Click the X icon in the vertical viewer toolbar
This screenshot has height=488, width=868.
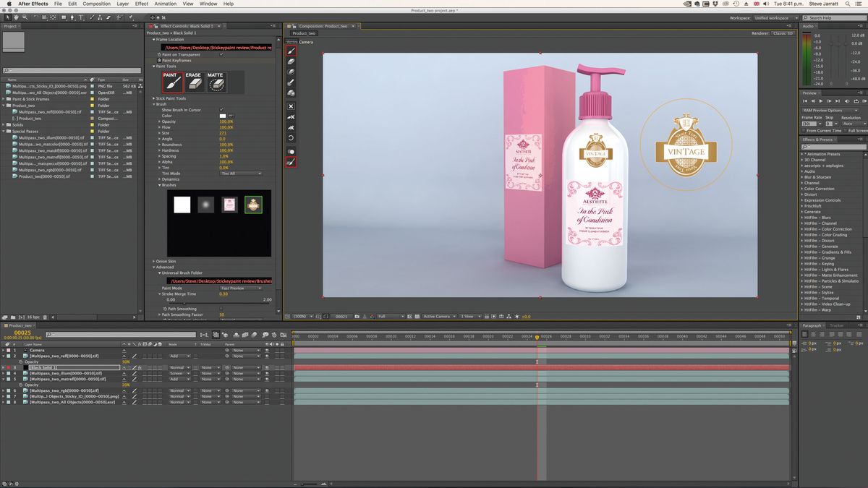pos(292,106)
